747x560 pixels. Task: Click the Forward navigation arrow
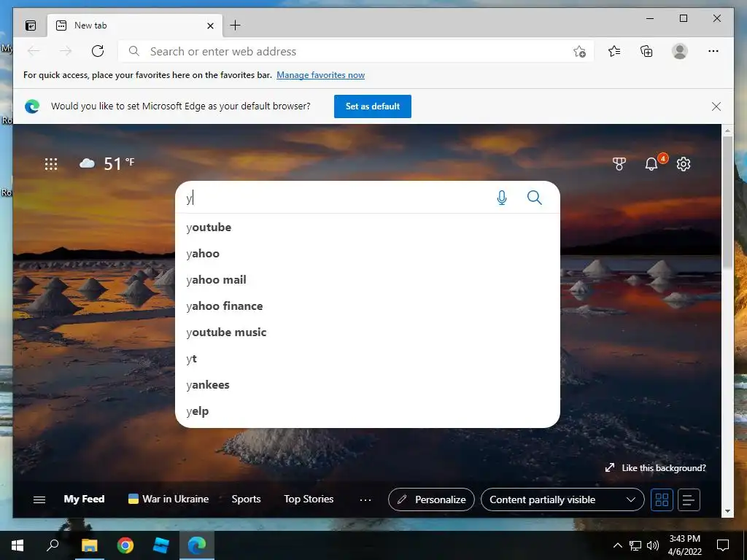(x=66, y=51)
